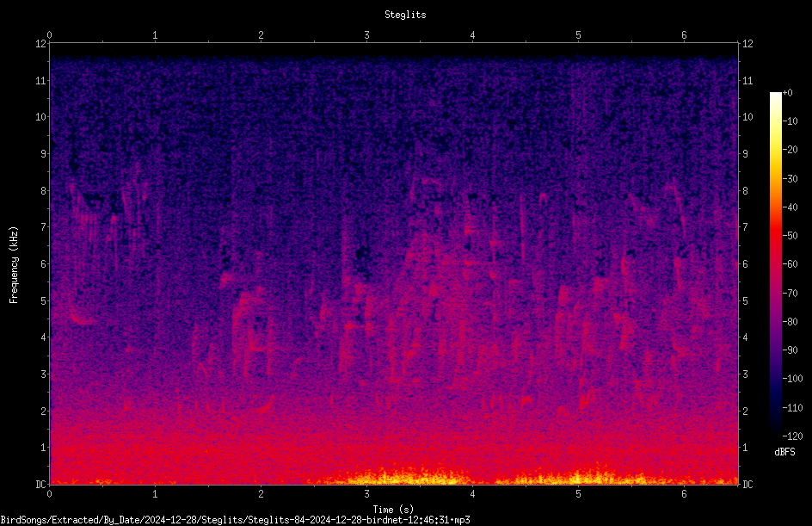Click the bright yellow low-frequency burst near 3 seconds
Screen dimensions: 812x526
coord(394,477)
